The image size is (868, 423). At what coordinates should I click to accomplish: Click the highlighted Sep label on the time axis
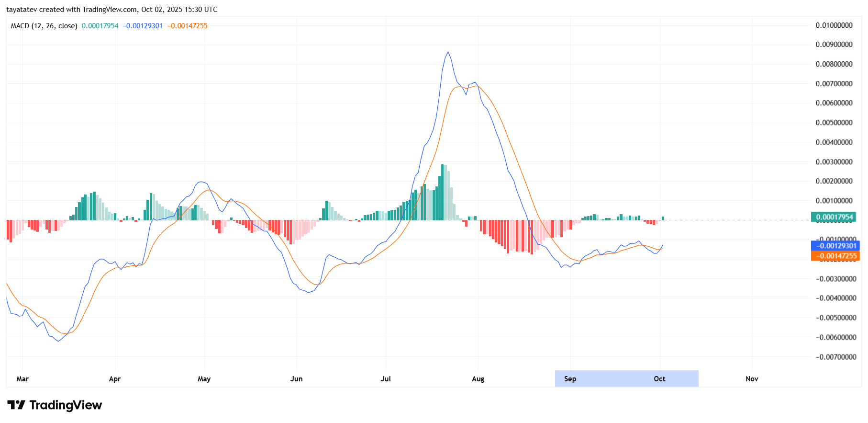570,379
